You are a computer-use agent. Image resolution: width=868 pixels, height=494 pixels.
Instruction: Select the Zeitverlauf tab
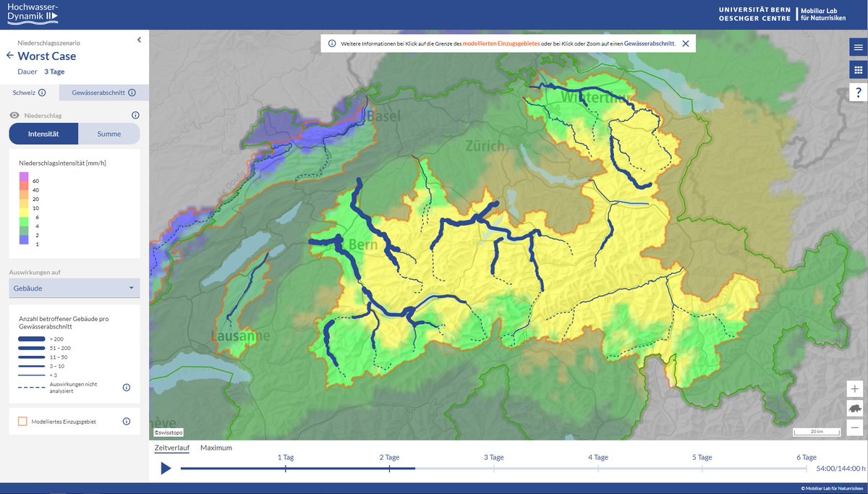[172, 448]
